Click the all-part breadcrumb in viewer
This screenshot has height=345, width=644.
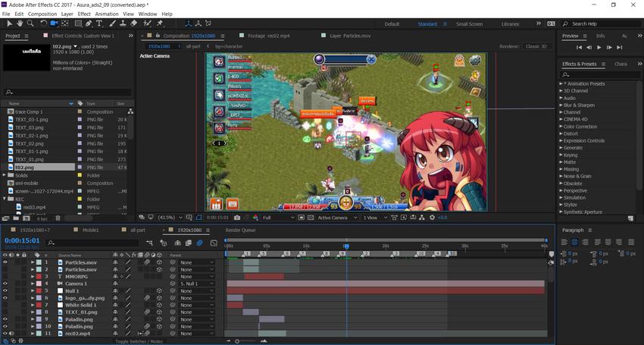(193, 46)
